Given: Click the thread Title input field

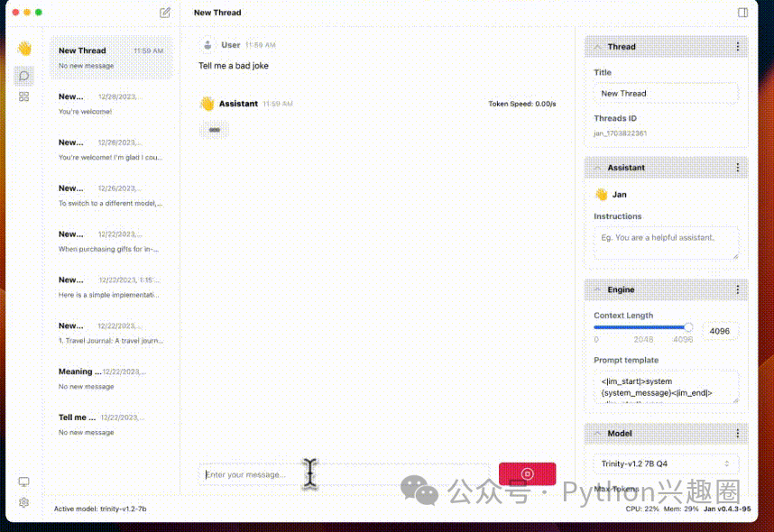Looking at the screenshot, I should click(x=666, y=93).
